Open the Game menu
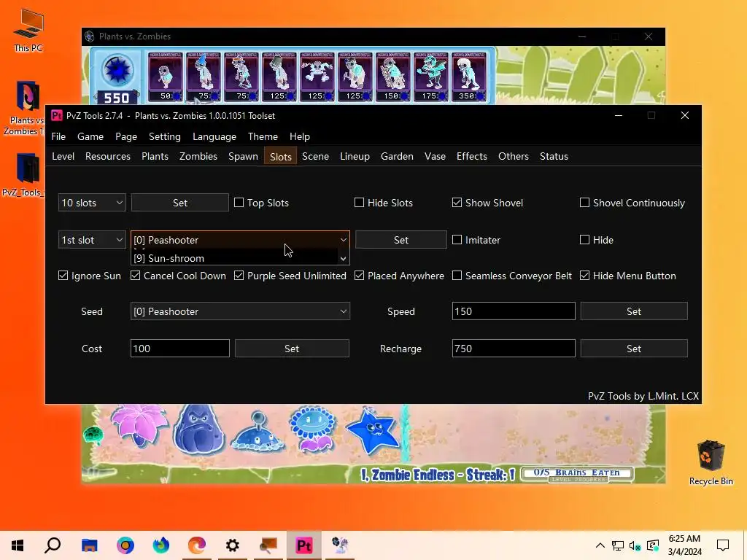Viewport: 747px width, 560px height. pos(90,136)
